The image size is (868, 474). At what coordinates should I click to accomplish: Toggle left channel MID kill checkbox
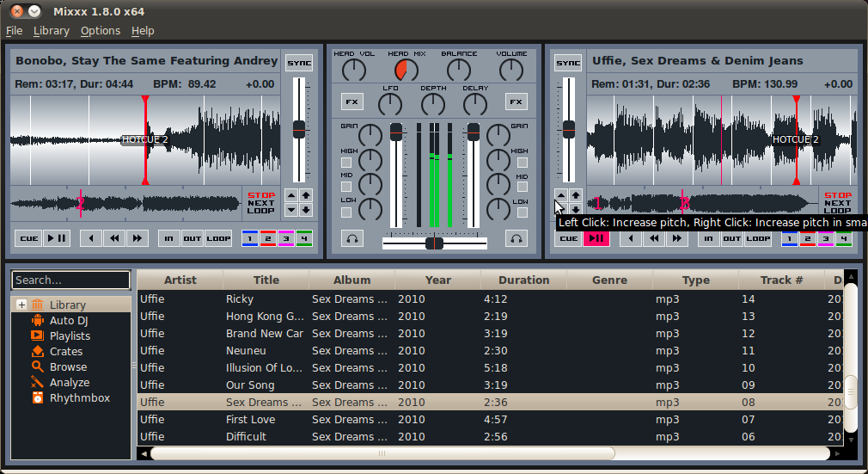[x=346, y=187]
